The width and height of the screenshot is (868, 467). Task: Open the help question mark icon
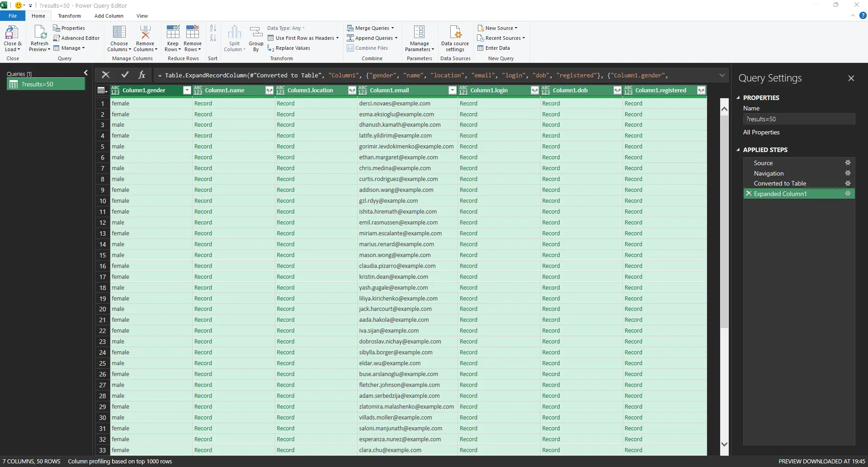863,15
